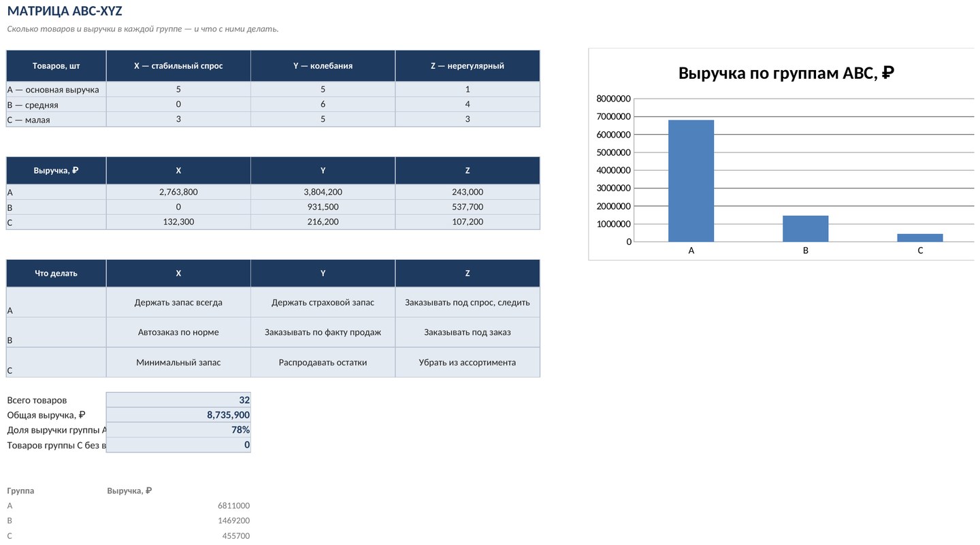Select the "Y — колебания" header cell
The width and height of the screenshot is (980, 545).
click(323, 66)
